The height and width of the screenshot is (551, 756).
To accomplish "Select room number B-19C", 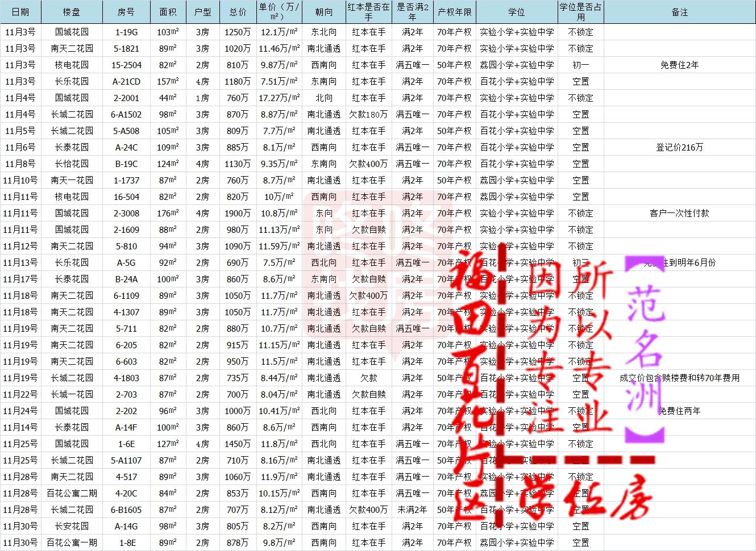I will [x=126, y=164].
